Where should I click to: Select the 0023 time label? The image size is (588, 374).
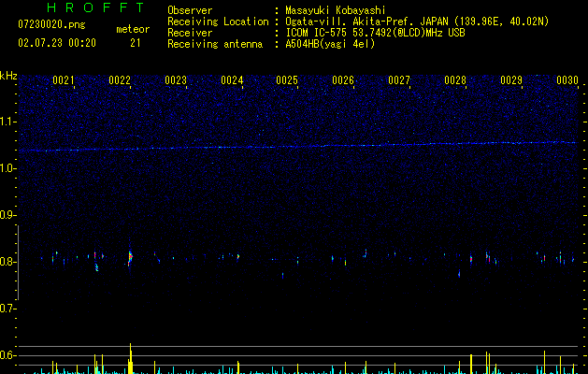coord(176,80)
